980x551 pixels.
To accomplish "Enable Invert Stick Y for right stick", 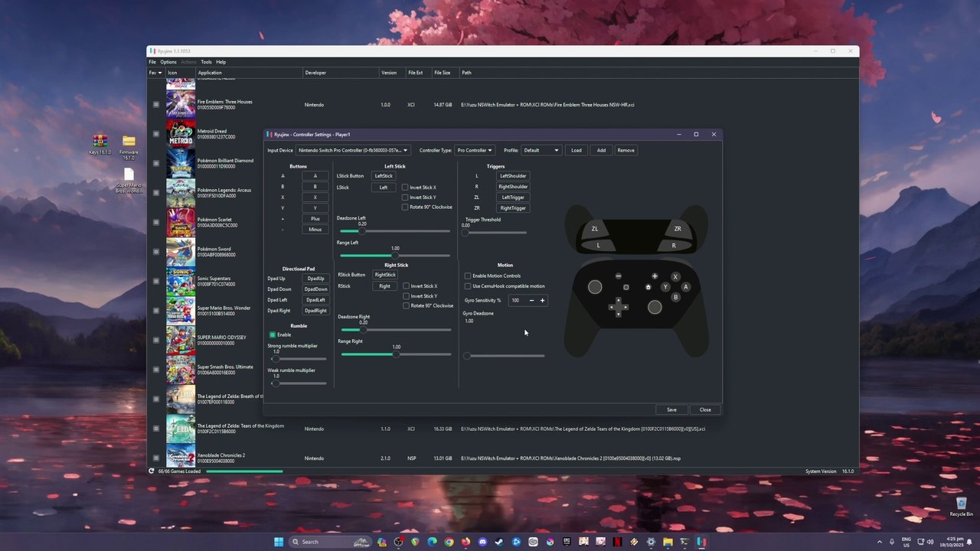I will 407,296.
